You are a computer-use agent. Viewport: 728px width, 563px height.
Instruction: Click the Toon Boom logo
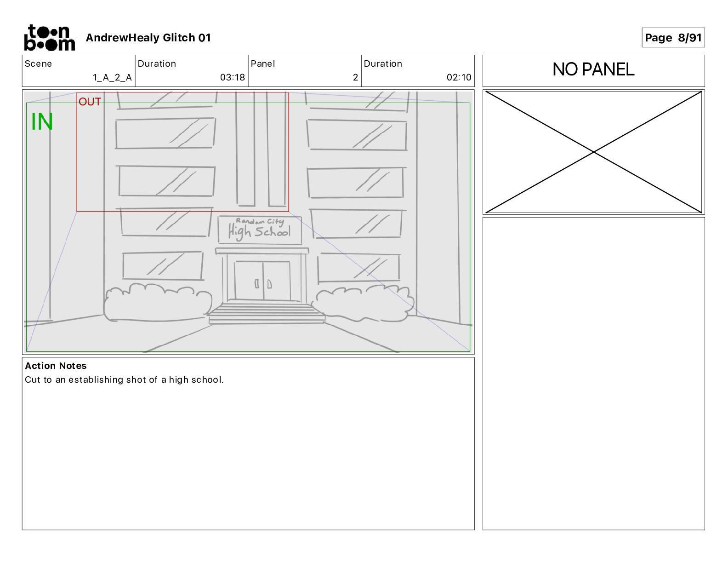(49, 38)
